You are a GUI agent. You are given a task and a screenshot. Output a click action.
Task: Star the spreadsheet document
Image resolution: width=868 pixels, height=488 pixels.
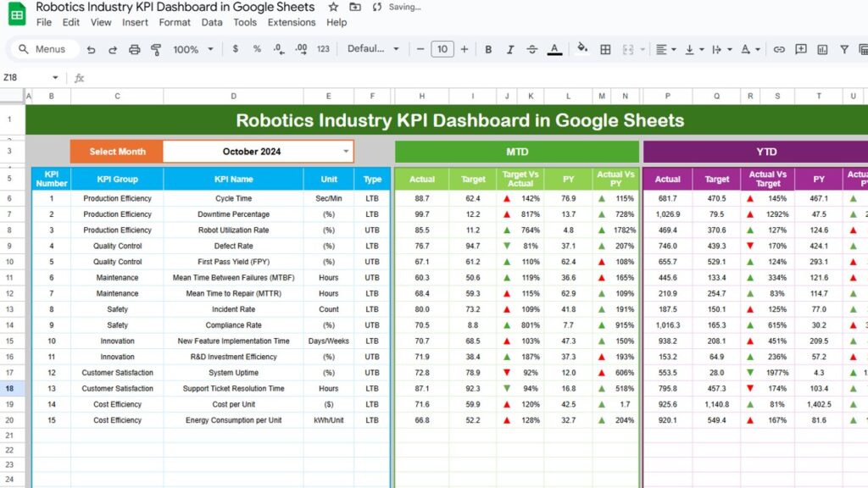pos(333,7)
